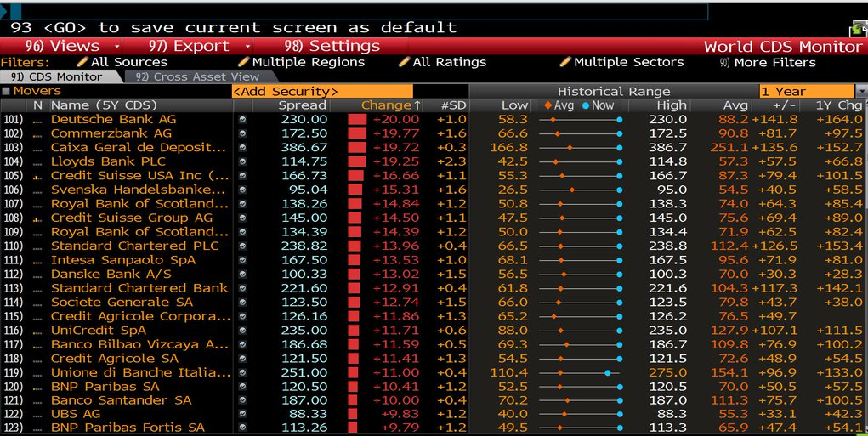This screenshot has height=436, width=868.
Task: Edit the All Ratings filter pencil icon
Action: (405, 62)
